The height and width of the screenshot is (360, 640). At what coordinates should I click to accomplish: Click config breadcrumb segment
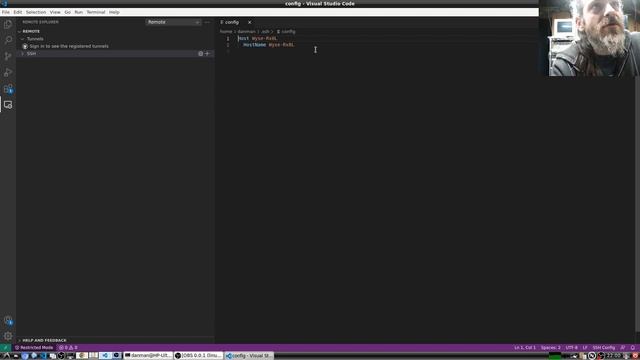288,31
